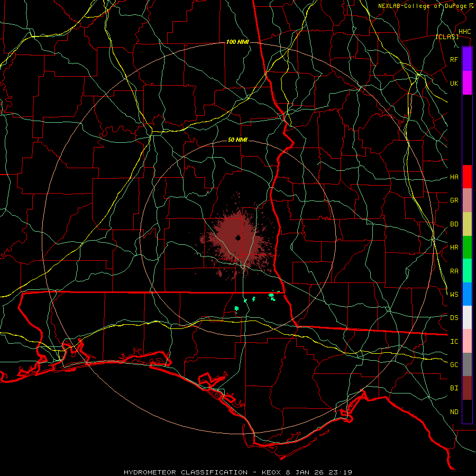Click the DS white legend swatch
Viewport: 476px width, 476px height.
tap(467, 317)
